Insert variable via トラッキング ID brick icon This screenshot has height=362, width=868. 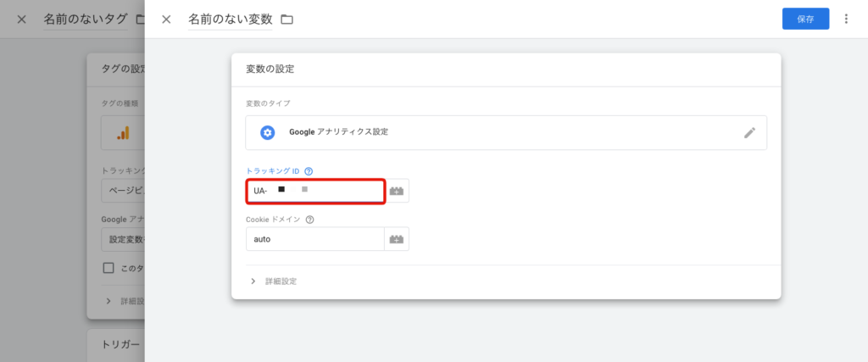tap(397, 191)
